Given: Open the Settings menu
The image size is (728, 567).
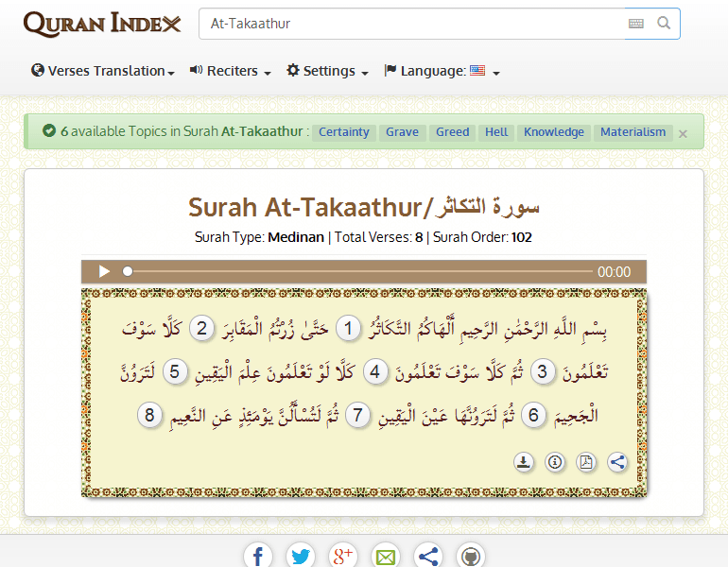Looking at the screenshot, I should pos(327,71).
